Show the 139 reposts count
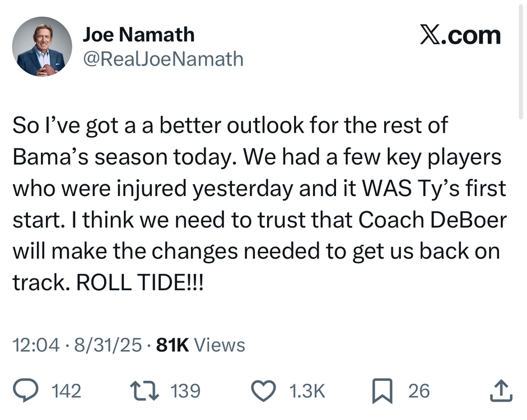The height and width of the screenshot is (420, 527). (x=185, y=390)
